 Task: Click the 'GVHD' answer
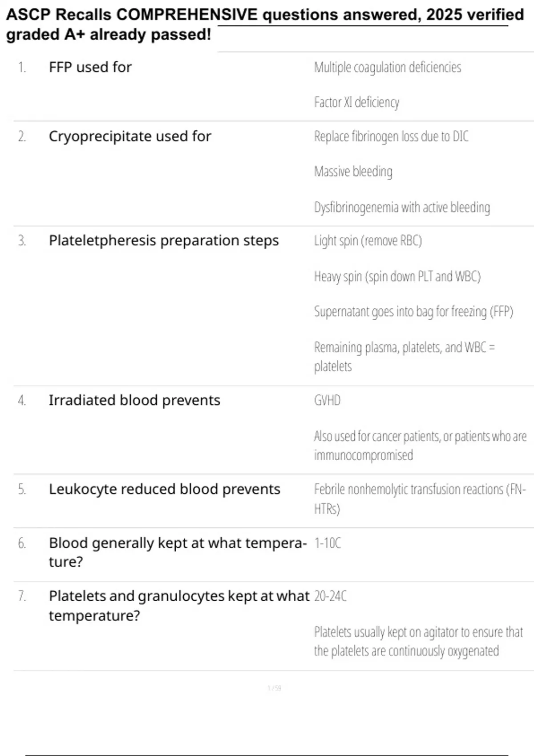pyautogui.click(x=327, y=400)
